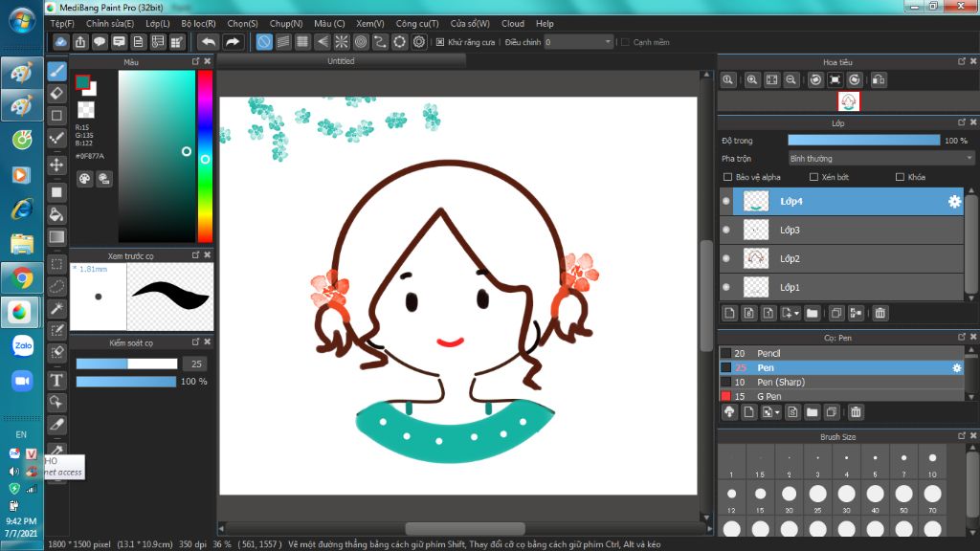Open settings gear for Lớp4 layer
Viewport: 980px width, 551px height.
coord(954,201)
